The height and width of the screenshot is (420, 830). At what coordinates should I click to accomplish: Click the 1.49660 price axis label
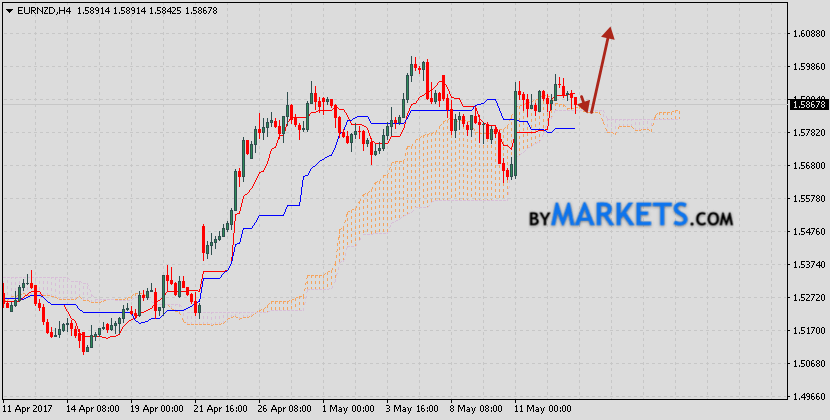pos(807,395)
